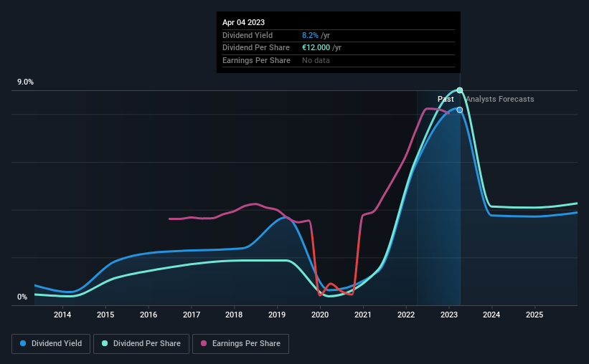Viewport: 589px width, 364px height.
Task: Click the 2023 x-axis label
Action: point(449,315)
